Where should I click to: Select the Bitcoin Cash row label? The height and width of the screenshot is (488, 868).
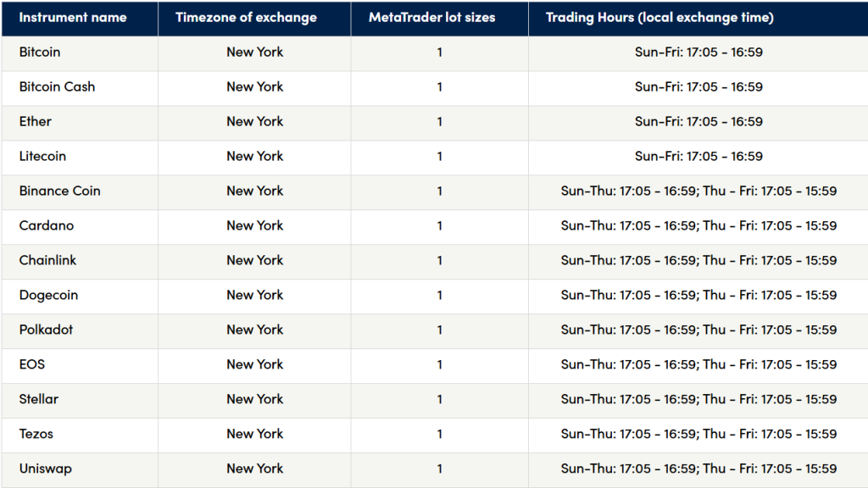(x=57, y=87)
